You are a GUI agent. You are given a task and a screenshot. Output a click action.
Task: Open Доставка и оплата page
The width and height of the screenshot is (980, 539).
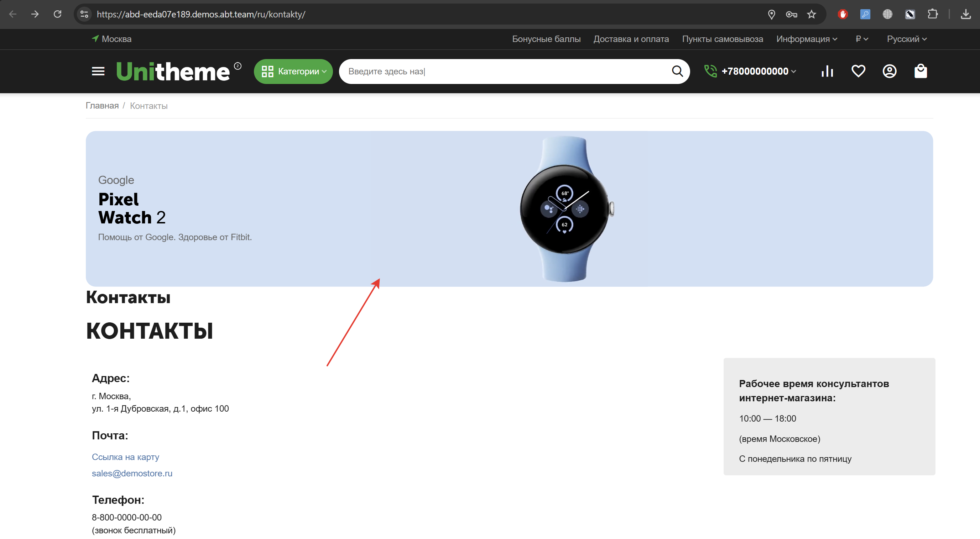coord(631,39)
